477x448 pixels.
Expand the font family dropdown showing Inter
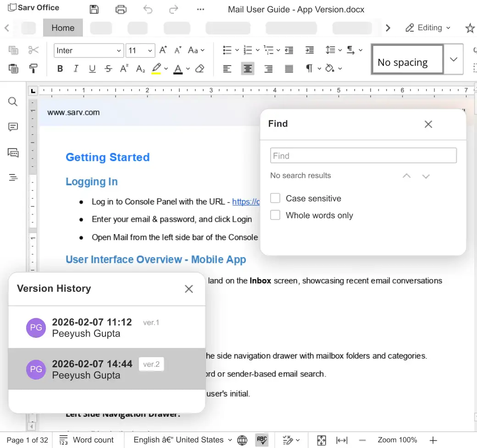[89, 50]
